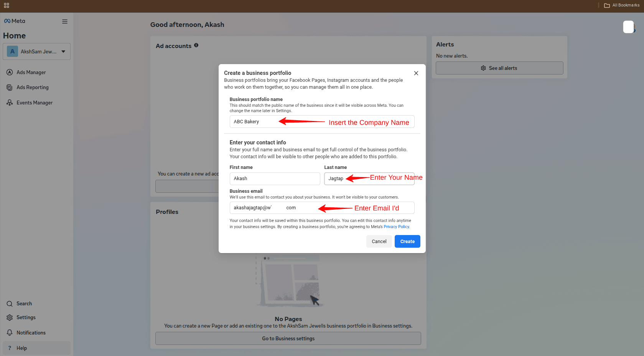Open Events Manager from sidebar
Viewport: 644px width, 356px height.
click(35, 103)
